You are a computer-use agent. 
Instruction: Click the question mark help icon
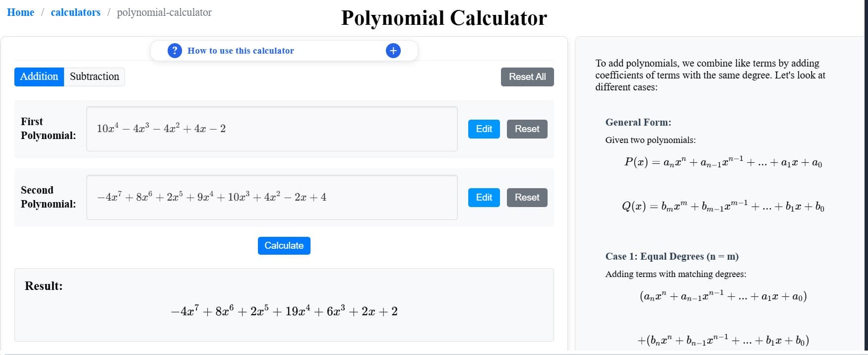coord(175,50)
